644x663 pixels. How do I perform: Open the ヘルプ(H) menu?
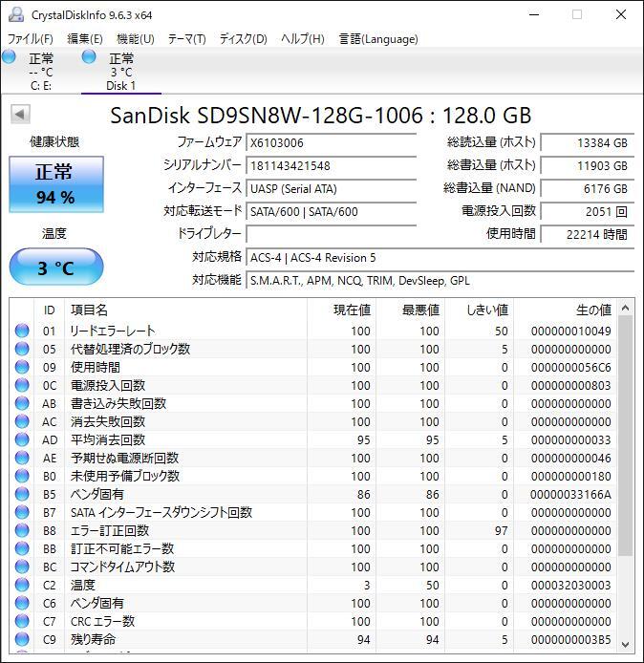pyautogui.click(x=303, y=39)
